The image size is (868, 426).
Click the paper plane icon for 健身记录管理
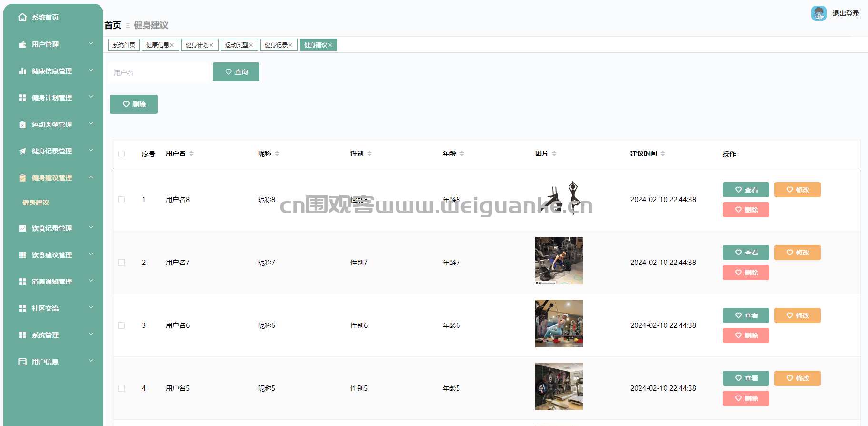pos(22,151)
